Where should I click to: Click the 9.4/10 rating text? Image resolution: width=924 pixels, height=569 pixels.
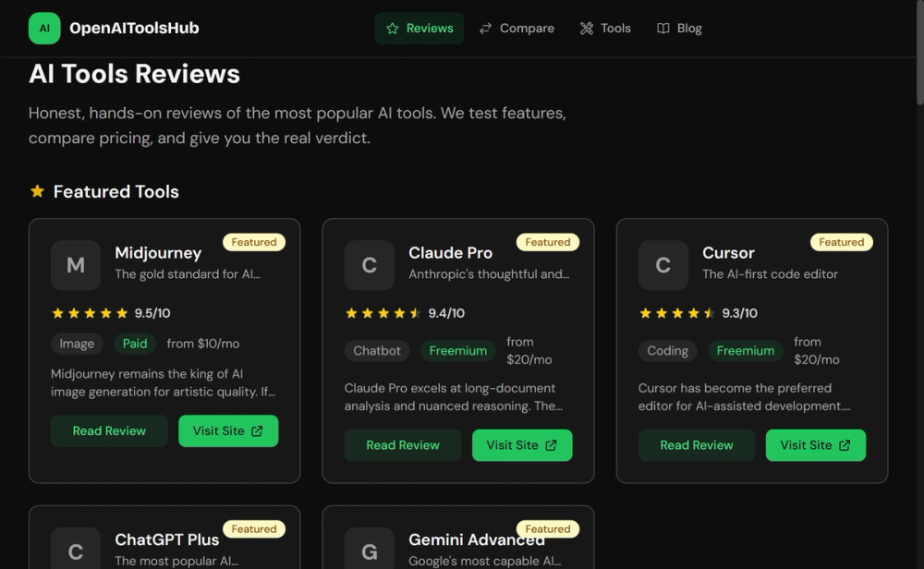[x=446, y=313]
